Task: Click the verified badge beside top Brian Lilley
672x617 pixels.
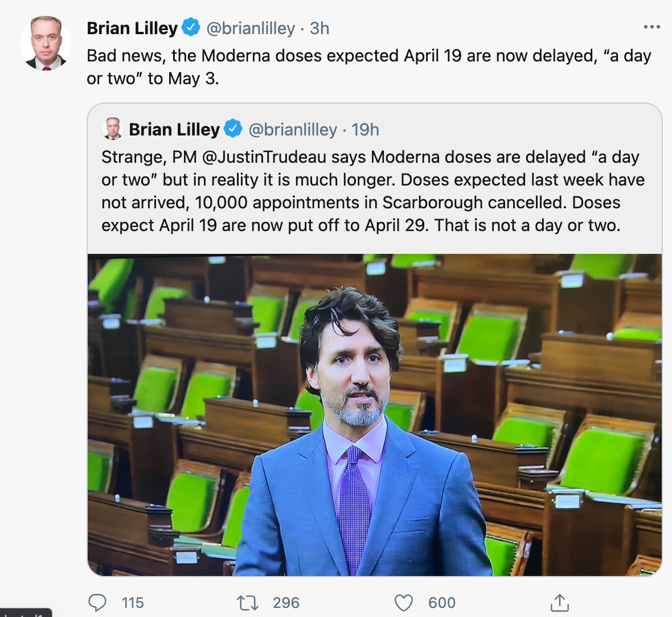Action: point(191,27)
